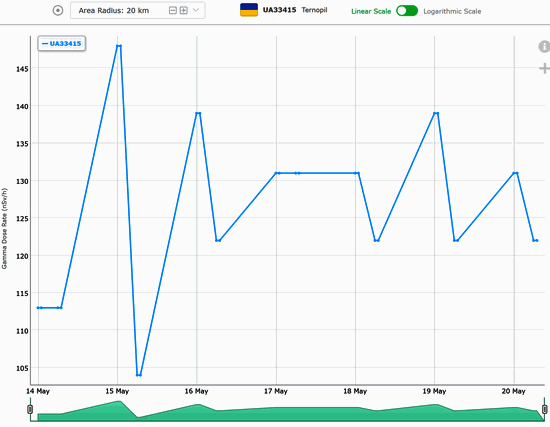Click the right range slider handle

click(x=545, y=409)
